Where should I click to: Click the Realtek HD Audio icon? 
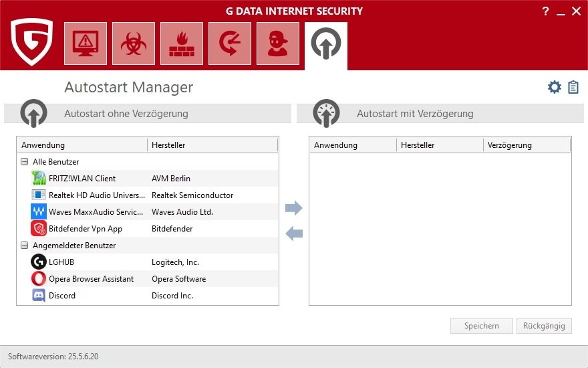click(39, 195)
